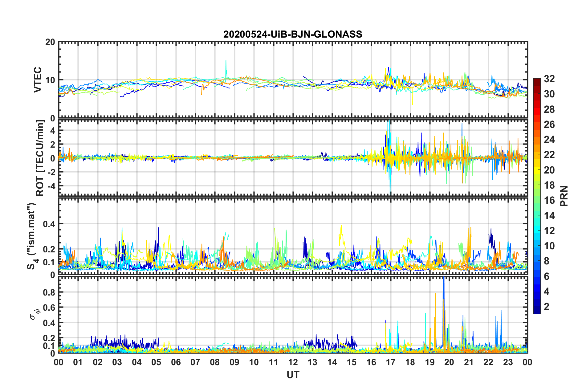586x392 pixels.
Task: Click colorbar tick value 18
Action: click(x=549, y=185)
